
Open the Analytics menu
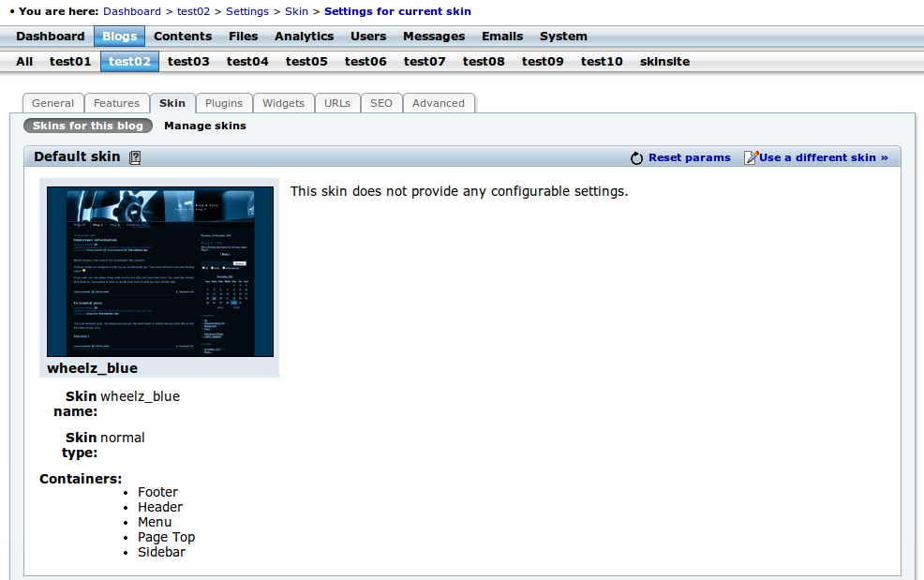coord(304,36)
